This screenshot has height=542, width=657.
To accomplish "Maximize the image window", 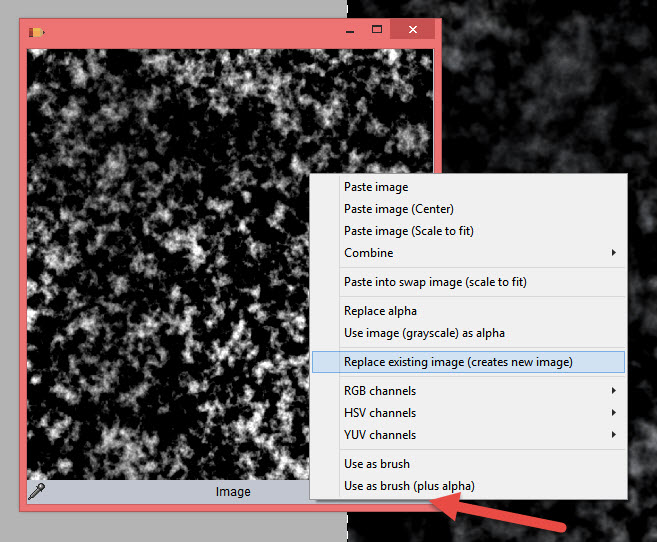I will point(377,31).
